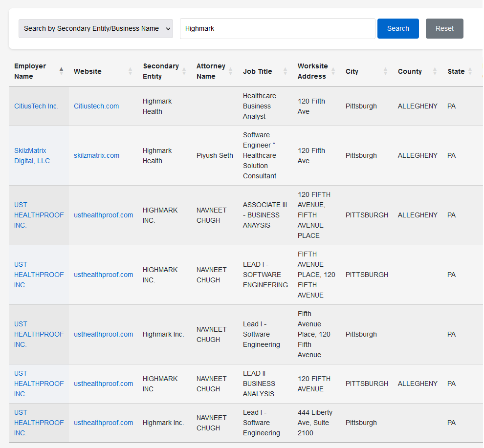This screenshot has width=484, height=448.
Task: Sort by State column arrows
Action: tap(470, 71)
